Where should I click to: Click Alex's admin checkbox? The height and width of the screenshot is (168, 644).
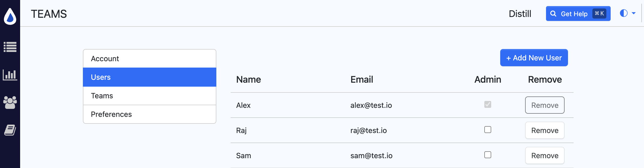[x=488, y=105]
